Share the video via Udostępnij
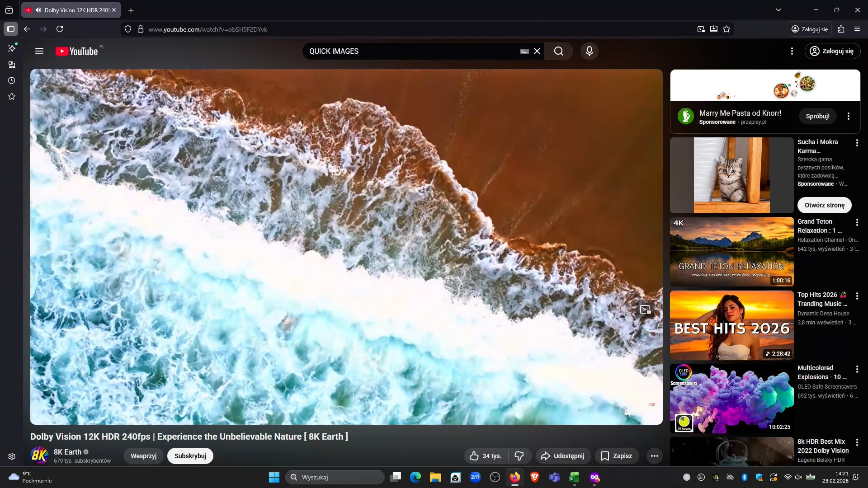 coord(563,456)
